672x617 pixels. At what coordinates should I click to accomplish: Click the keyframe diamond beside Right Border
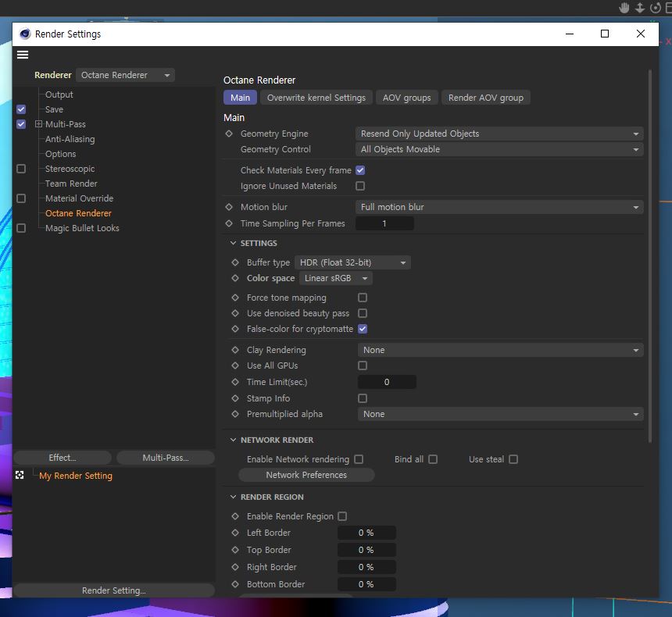tap(235, 567)
